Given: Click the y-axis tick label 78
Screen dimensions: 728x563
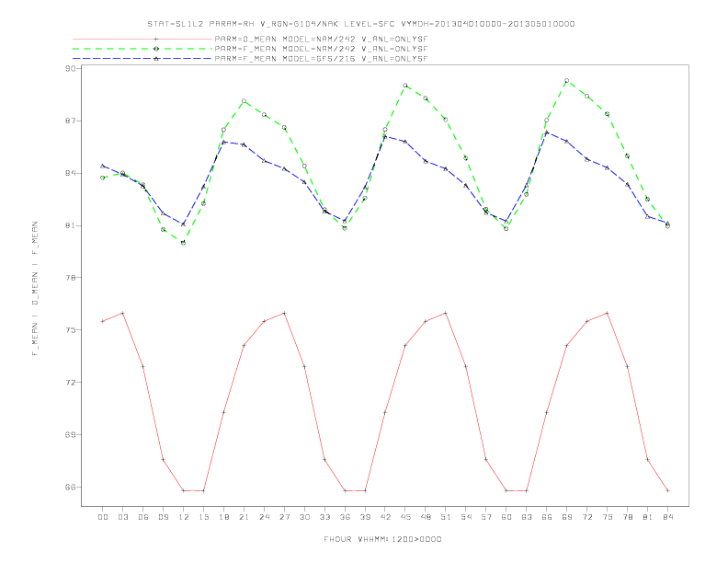Looking at the screenshot, I should click(72, 278).
